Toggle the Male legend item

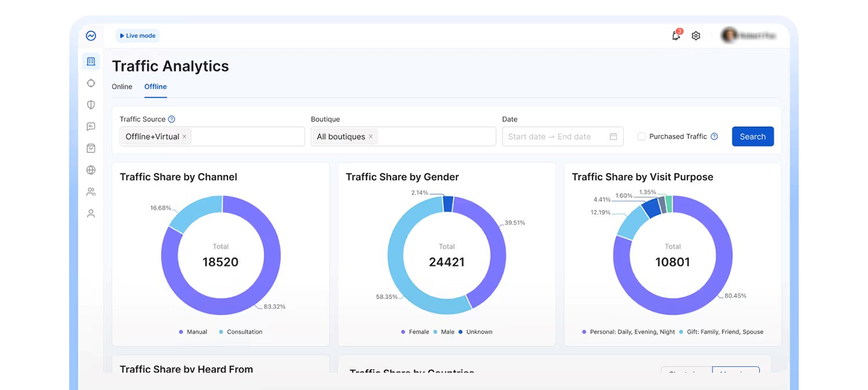(444, 332)
